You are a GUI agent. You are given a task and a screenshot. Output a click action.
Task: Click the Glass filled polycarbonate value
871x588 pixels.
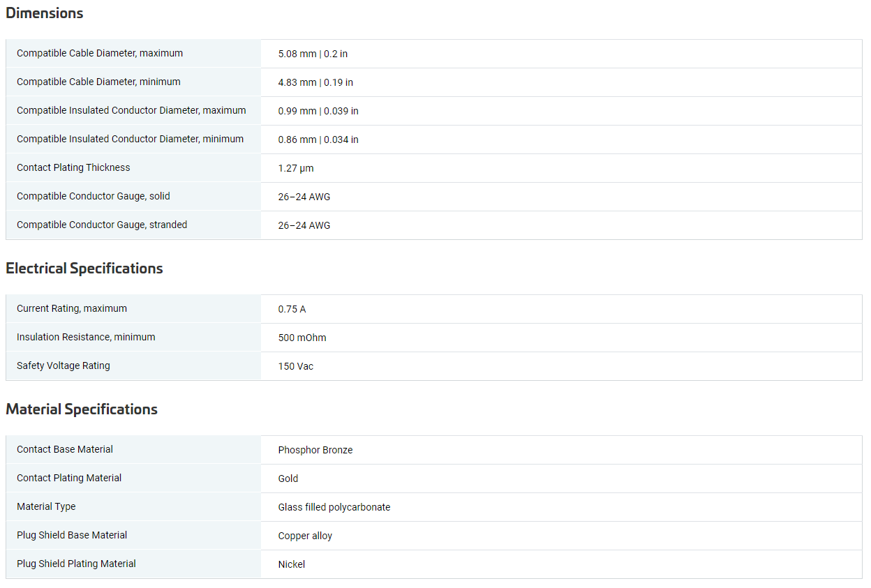point(334,507)
